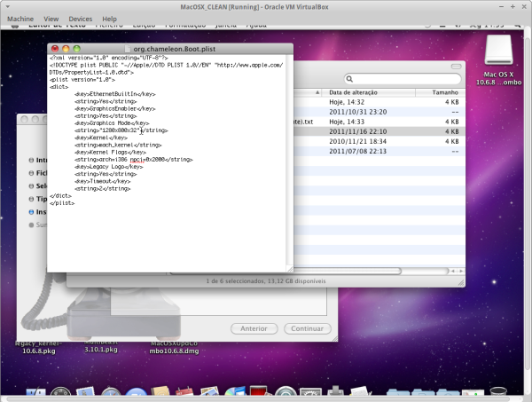Select the Finder row dated 2011/10/31 23:20
Screen dimensions: 532x402
[379, 112]
